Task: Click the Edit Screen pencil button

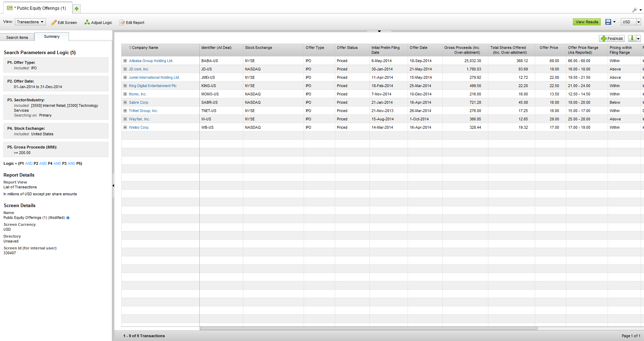Action: pyautogui.click(x=64, y=23)
